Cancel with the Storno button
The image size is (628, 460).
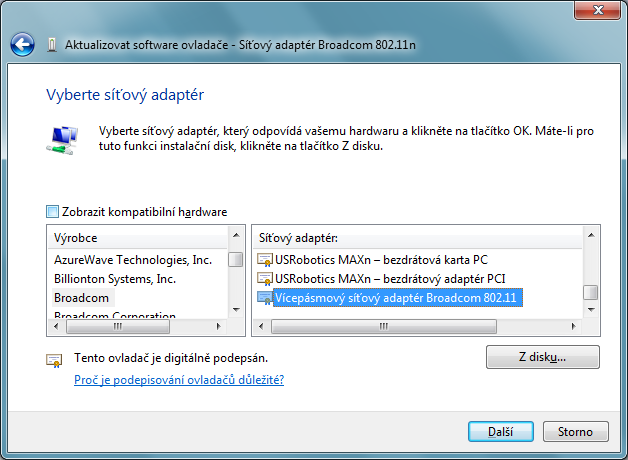[x=576, y=432]
